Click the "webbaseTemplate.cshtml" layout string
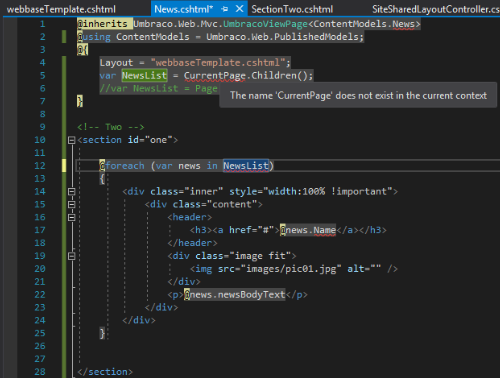This screenshot has width=500, height=378. click(x=218, y=63)
